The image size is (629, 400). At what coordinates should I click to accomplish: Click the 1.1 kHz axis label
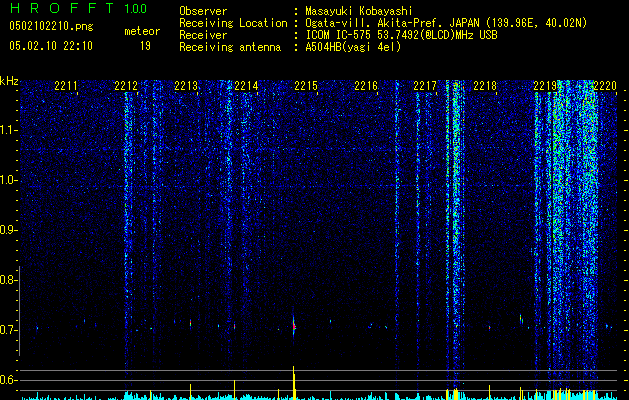pyautogui.click(x=8, y=130)
